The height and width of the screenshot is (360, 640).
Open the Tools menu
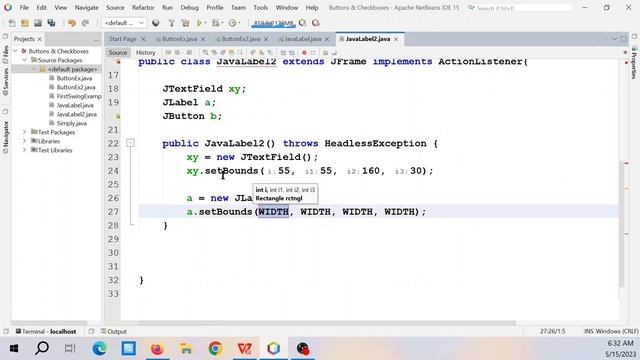click(x=260, y=8)
